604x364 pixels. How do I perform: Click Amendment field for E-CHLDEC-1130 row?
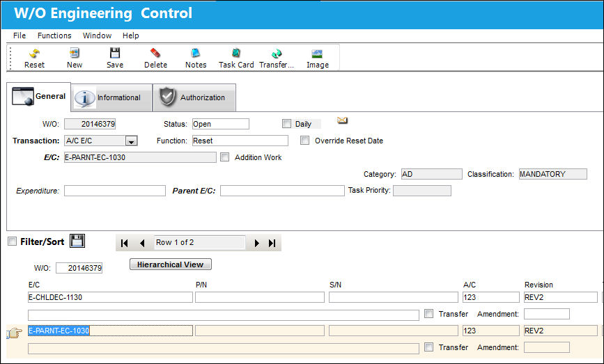point(547,314)
